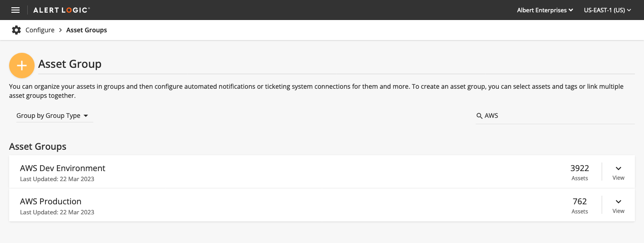Open Albert Enterprises account dropdown
Viewport: 644px width, 243px height.
pyautogui.click(x=545, y=10)
